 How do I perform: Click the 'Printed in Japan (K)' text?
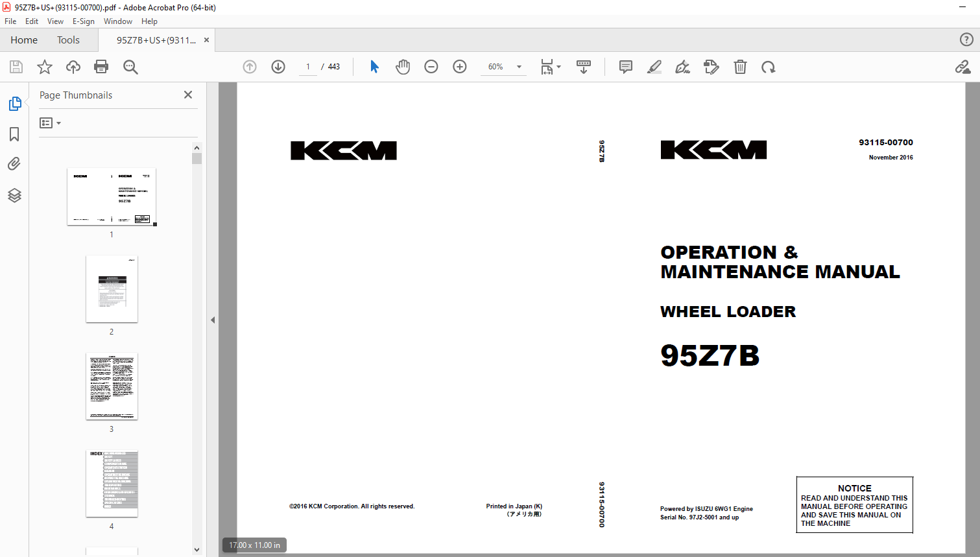click(514, 506)
